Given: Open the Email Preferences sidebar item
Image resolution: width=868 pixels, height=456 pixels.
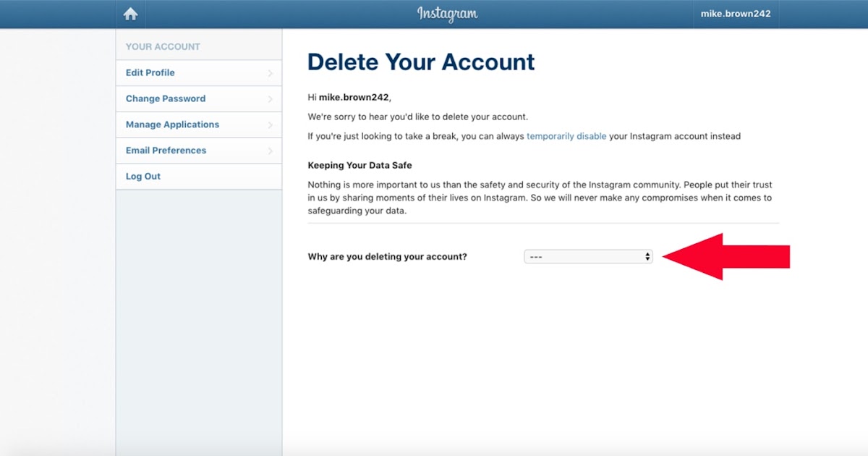Looking at the screenshot, I should click(x=199, y=151).
